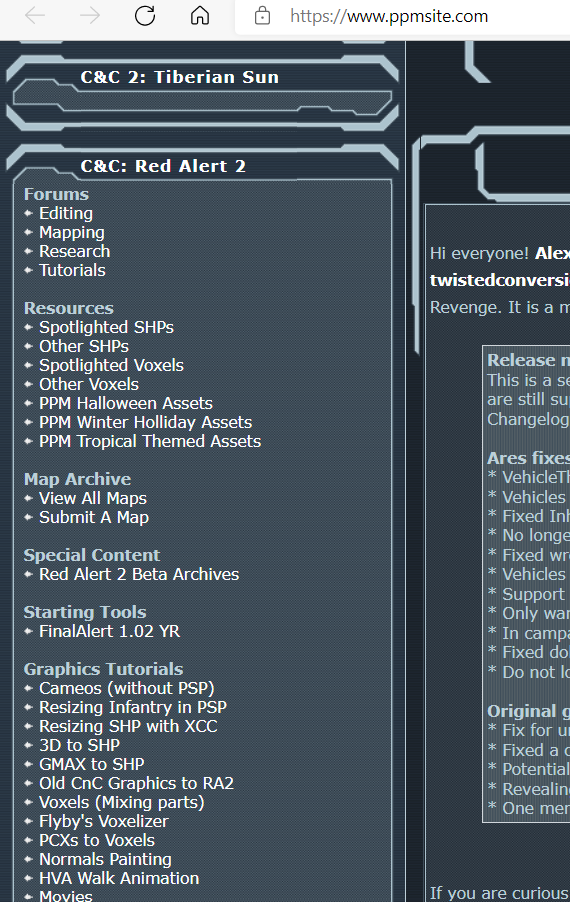Open Resizing SHP with XCC tutorial
570x902 pixels.
128,726
